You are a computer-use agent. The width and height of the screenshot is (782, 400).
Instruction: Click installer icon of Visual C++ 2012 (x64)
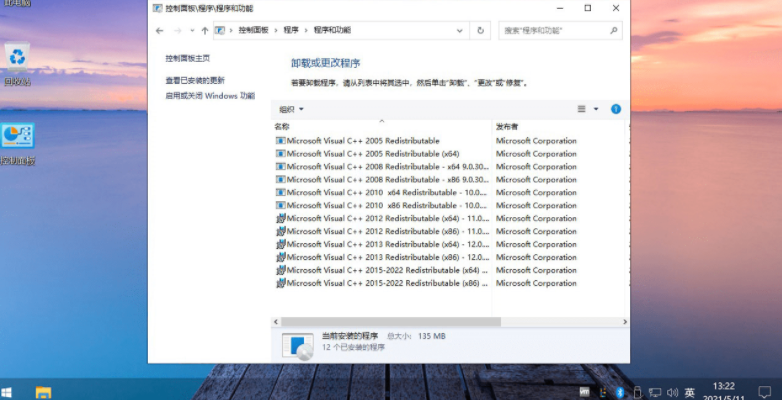click(x=281, y=218)
